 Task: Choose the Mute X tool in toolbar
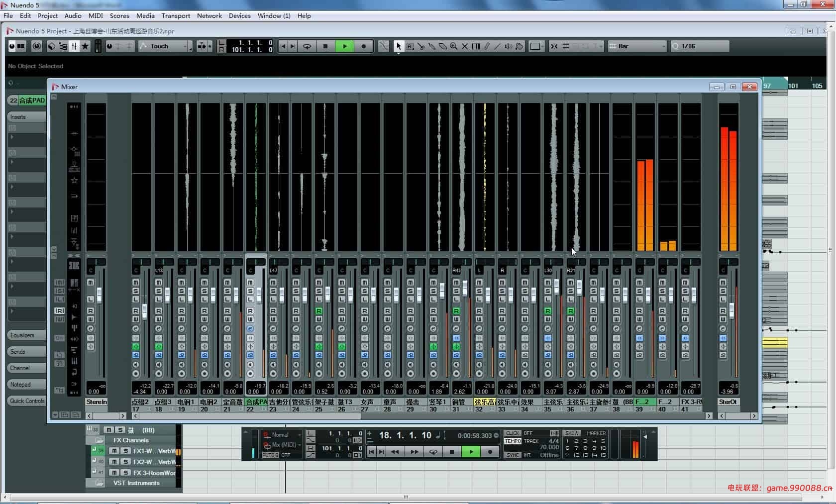464,46
